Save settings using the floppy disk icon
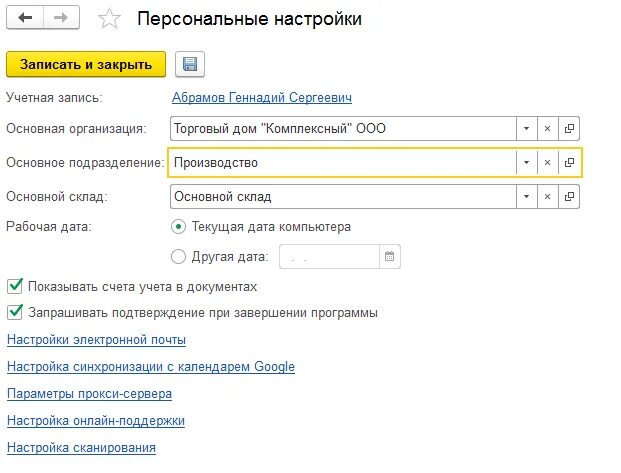Image resolution: width=621 pixels, height=473 pixels. [190, 64]
